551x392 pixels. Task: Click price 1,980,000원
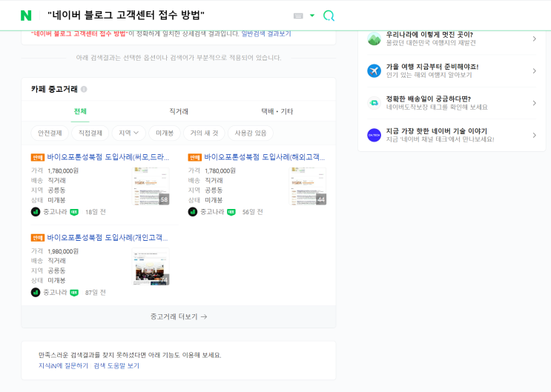pos(63,251)
